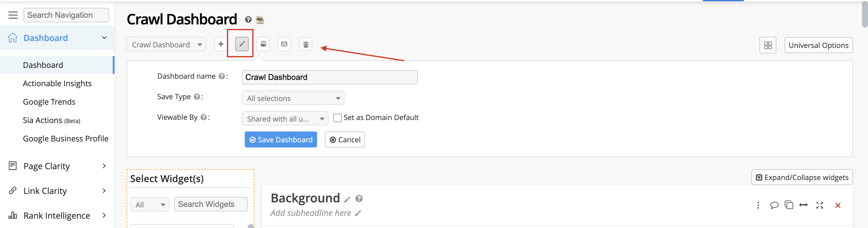Toggle the hamburger navigation menu
Image resolution: width=868 pixels, height=228 pixels.
click(13, 15)
